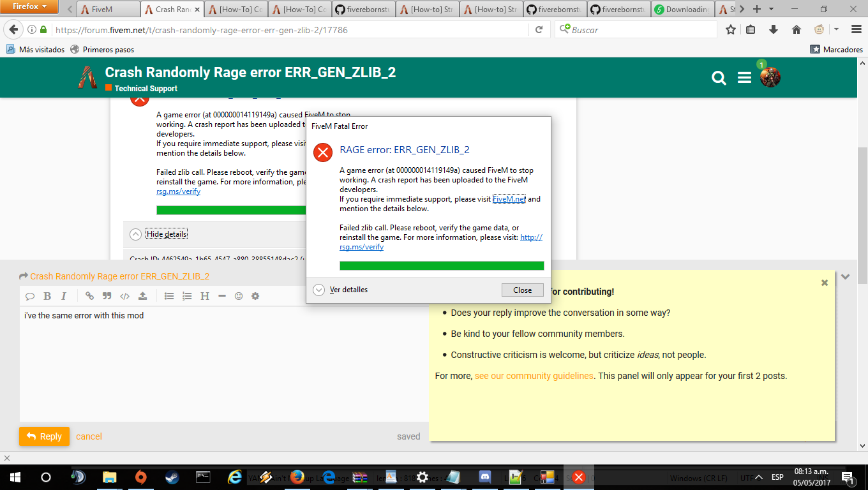
Task: Dismiss the yellow contributing tips panel
Action: (x=825, y=283)
